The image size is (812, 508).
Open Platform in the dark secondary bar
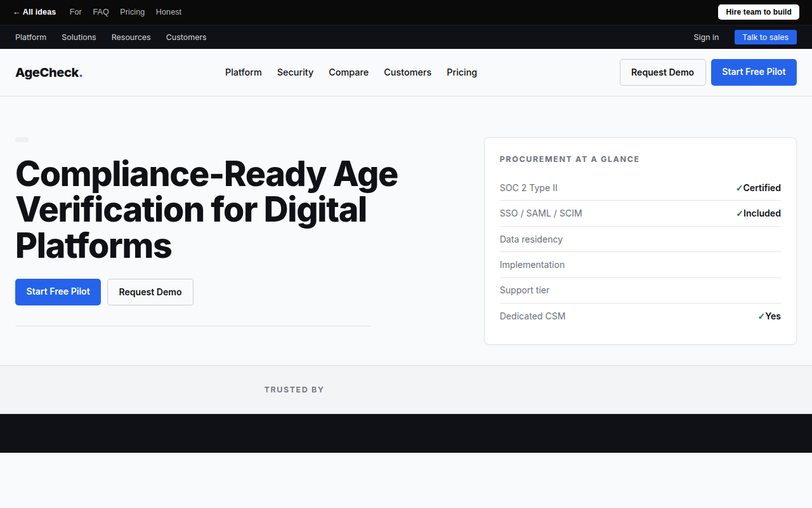pyautogui.click(x=30, y=37)
